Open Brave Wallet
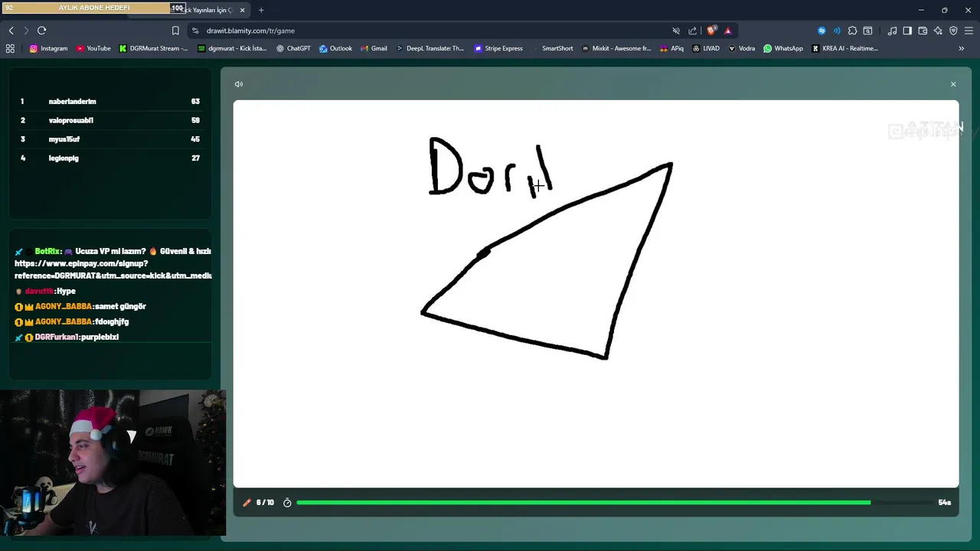 pyautogui.click(x=923, y=31)
